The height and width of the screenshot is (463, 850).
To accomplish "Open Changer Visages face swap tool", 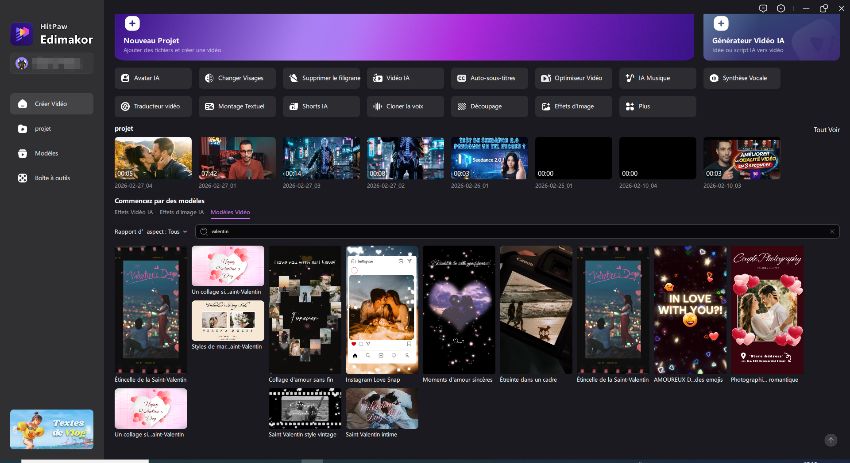I will point(237,78).
